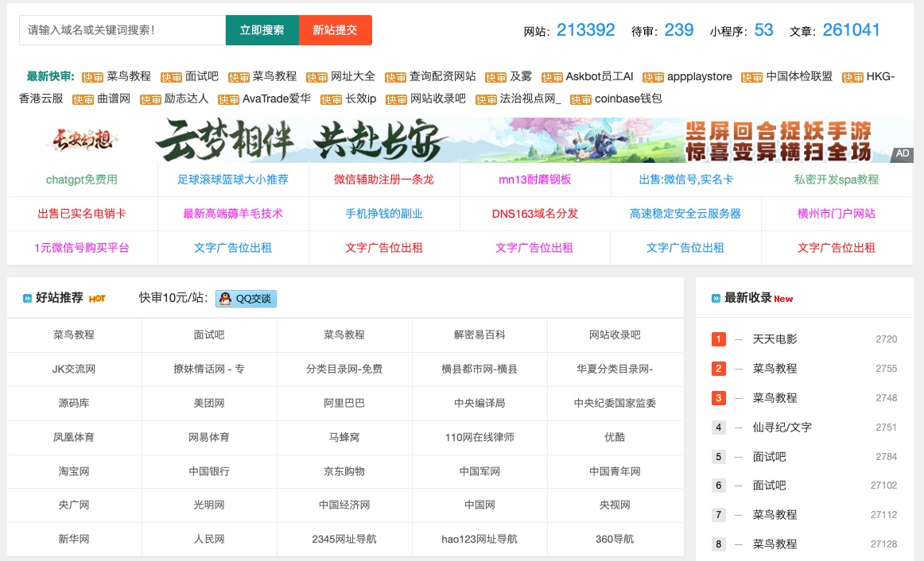This screenshot has height=561, width=924.
Task: Click the AD label on the banner
Action: click(903, 153)
